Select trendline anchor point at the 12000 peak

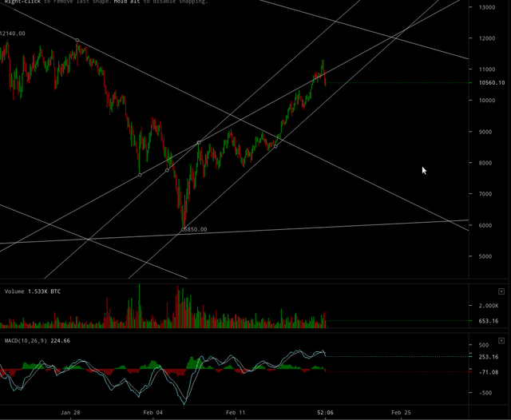click(77, 41)
